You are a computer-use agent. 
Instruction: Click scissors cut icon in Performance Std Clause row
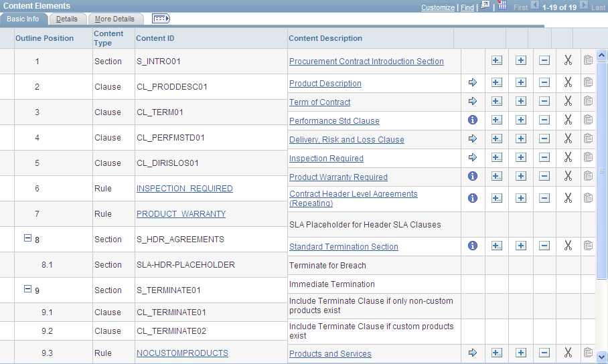coord(568,120)
